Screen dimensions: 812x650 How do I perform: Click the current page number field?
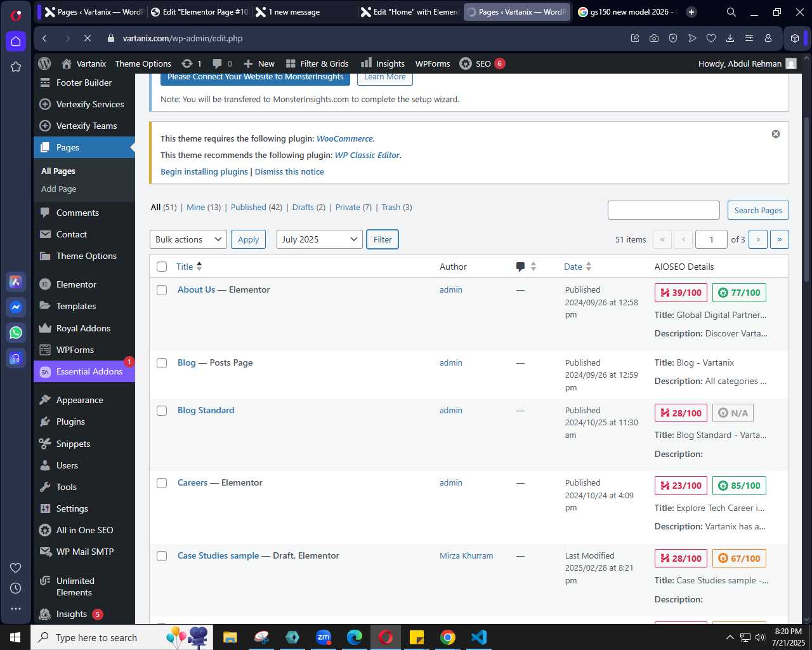(x=711, y=239)
